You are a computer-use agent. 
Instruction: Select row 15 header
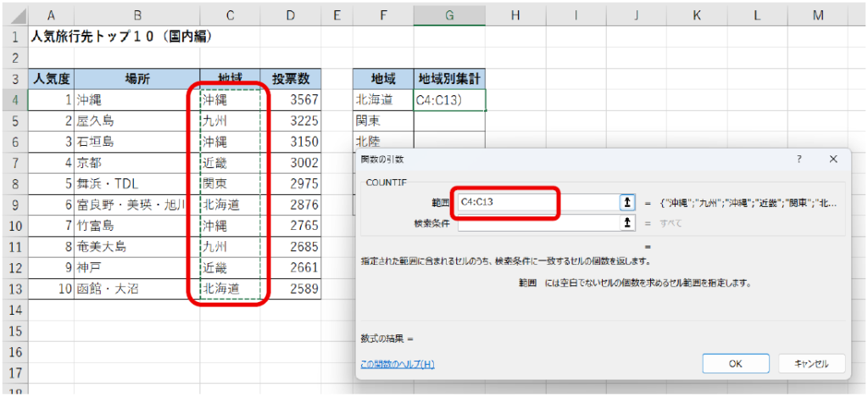(14, 331)
